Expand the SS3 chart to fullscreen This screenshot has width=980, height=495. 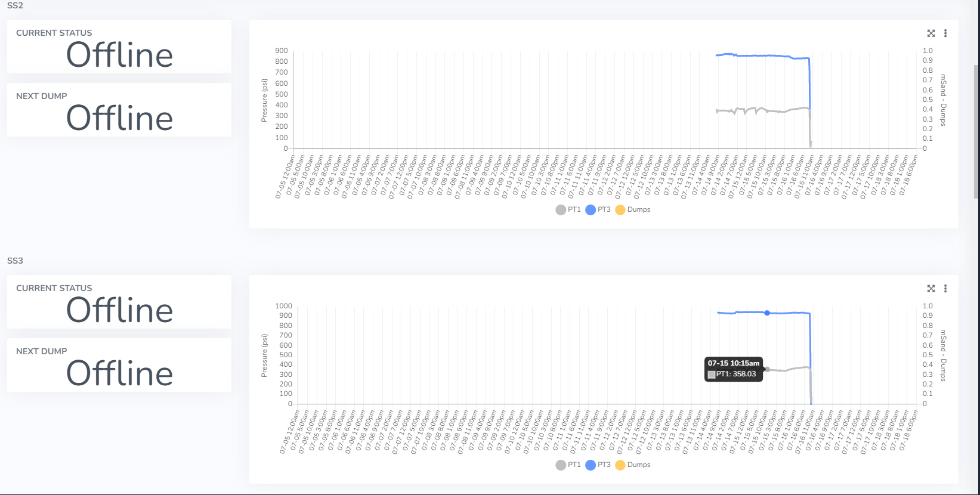click(931, 289)
